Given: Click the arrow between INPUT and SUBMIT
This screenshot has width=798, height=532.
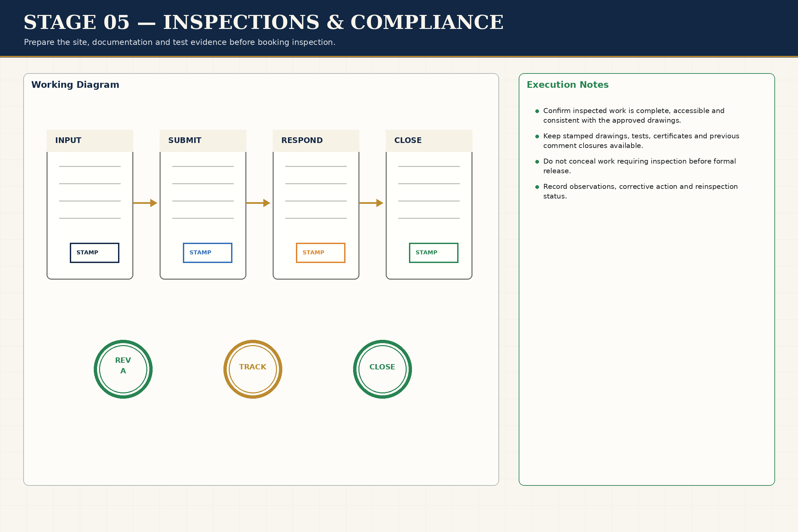Looking at the screenshot, I should click(x=145, y=203).
